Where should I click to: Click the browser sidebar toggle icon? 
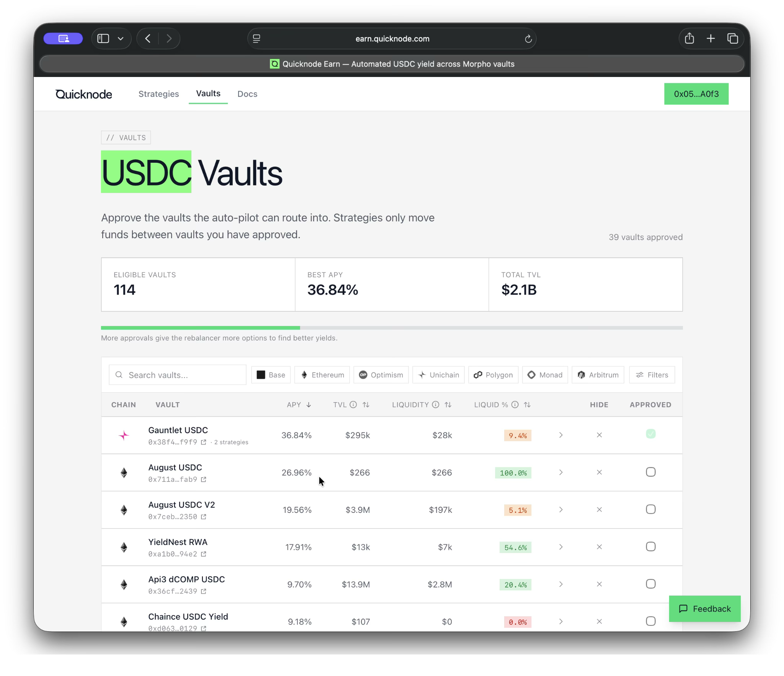(x=103, y=39)
